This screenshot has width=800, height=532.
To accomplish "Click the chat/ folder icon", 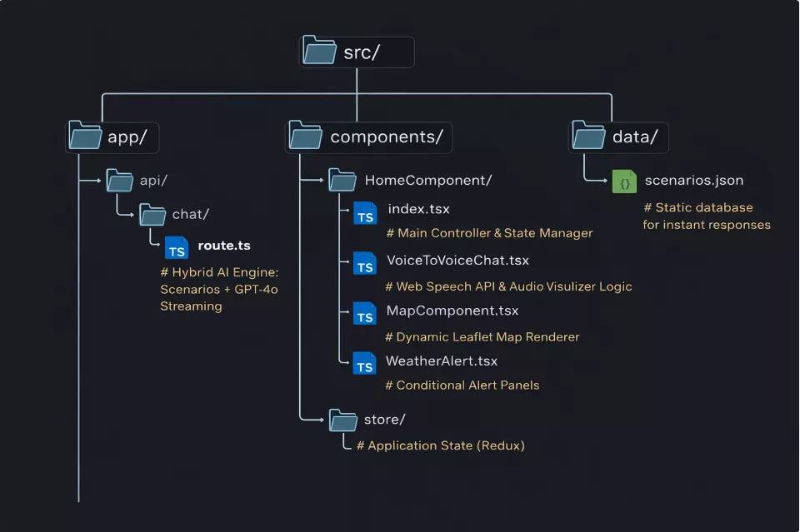I will (152, 214).
